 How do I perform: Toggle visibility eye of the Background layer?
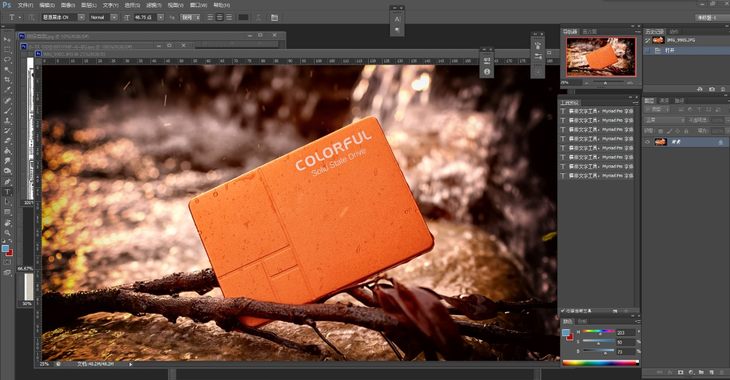(x=648, y=142)
